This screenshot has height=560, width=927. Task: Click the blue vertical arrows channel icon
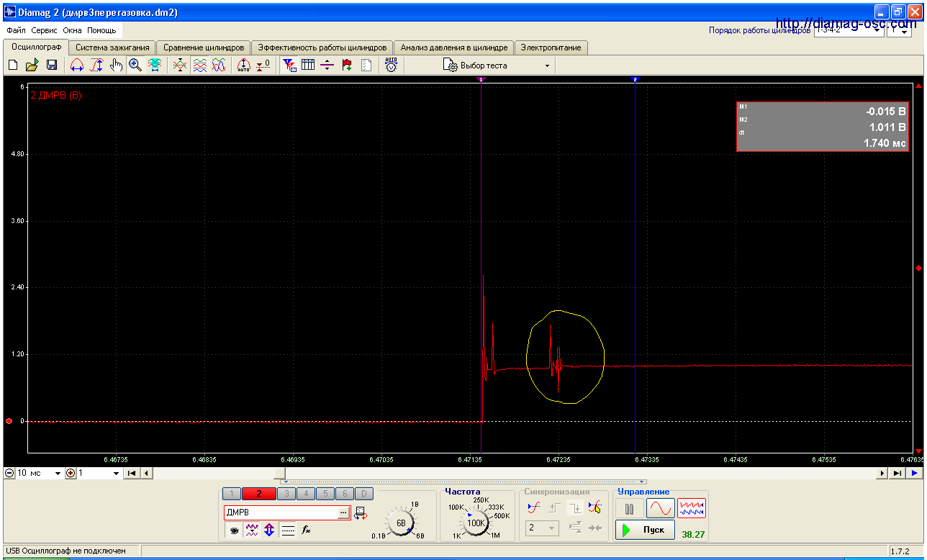pos(269,530)
